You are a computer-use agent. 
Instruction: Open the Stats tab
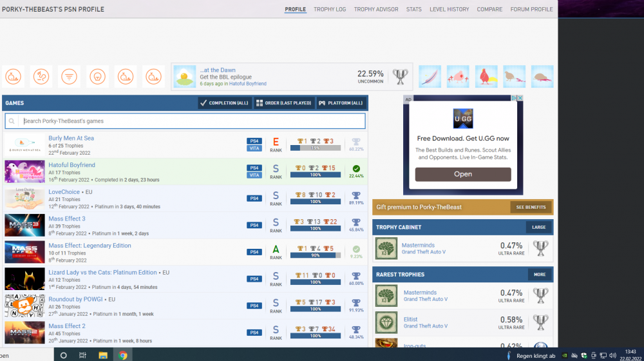point(414,10)
